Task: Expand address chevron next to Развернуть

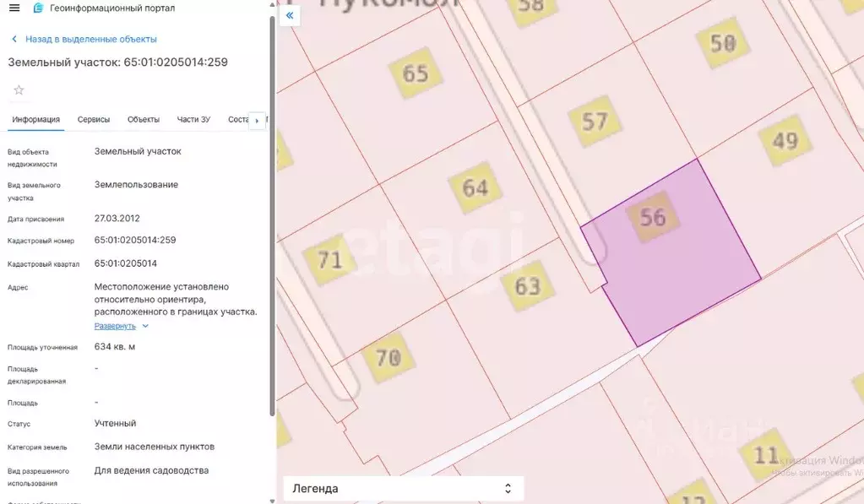Action: point(145,326)
